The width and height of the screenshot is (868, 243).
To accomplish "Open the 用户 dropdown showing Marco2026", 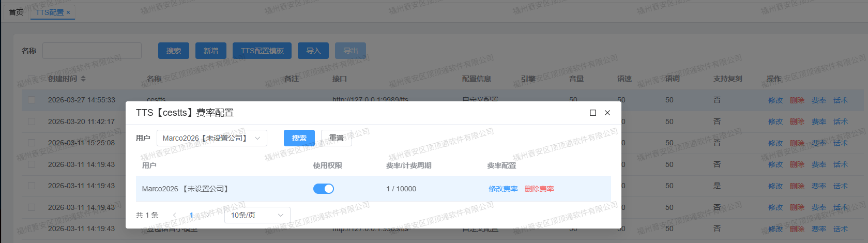I will 211,138.
